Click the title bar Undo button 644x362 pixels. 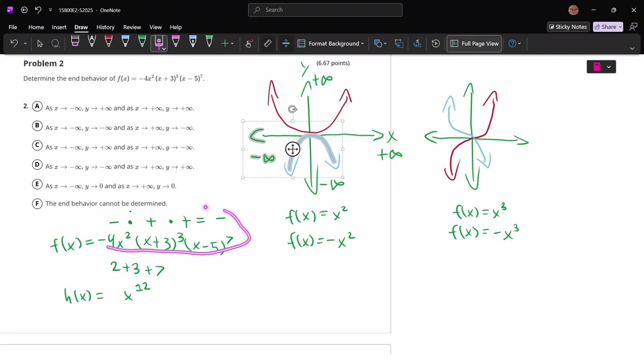[38, 10]
